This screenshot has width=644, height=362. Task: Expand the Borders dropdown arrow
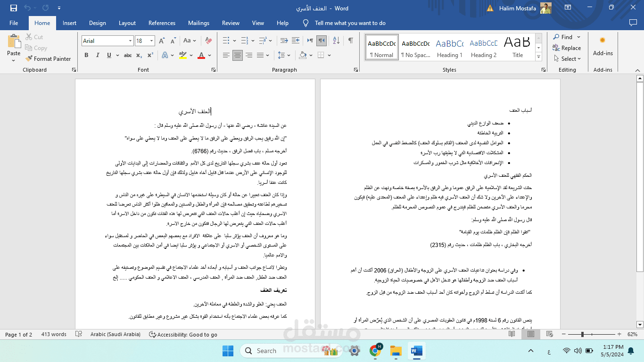pos(329,55)
